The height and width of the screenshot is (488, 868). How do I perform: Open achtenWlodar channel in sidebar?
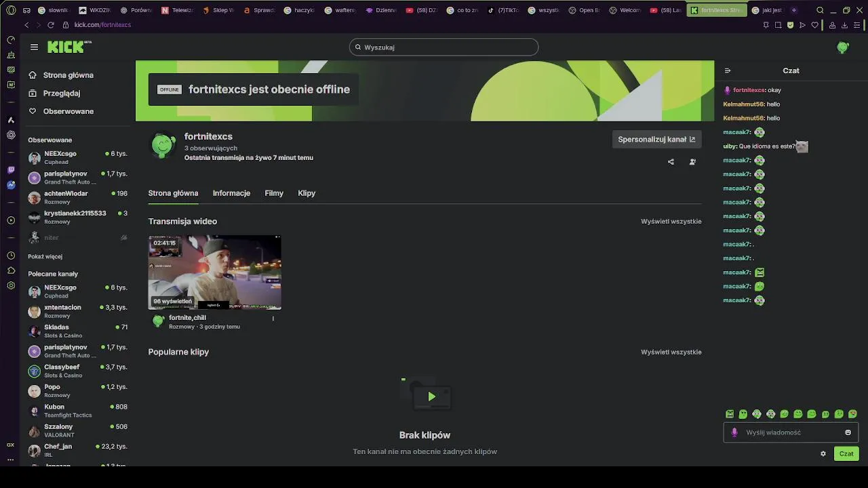point(77,197)
